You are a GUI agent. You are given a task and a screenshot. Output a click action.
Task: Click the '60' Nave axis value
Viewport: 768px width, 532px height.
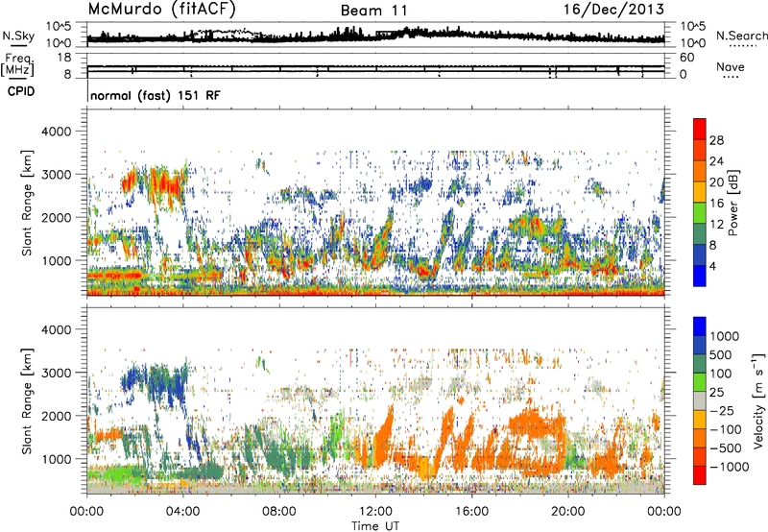click(x=686, y=58)
